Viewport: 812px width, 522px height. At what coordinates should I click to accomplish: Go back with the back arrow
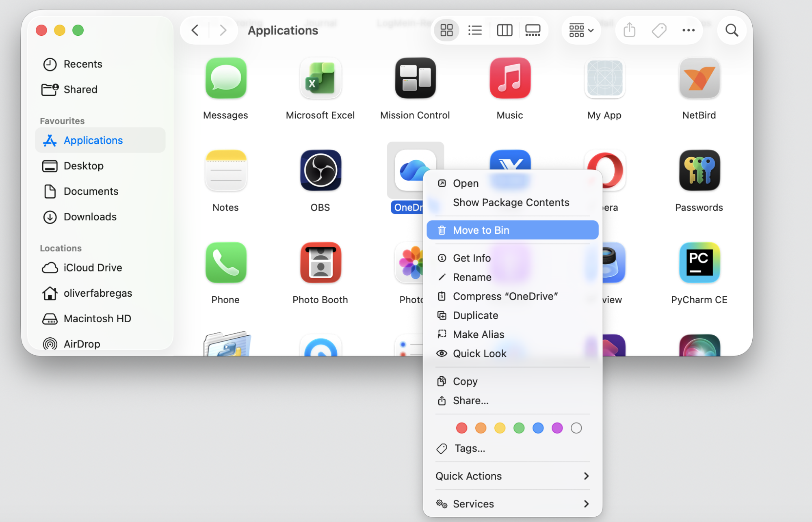tap(195, 30)
